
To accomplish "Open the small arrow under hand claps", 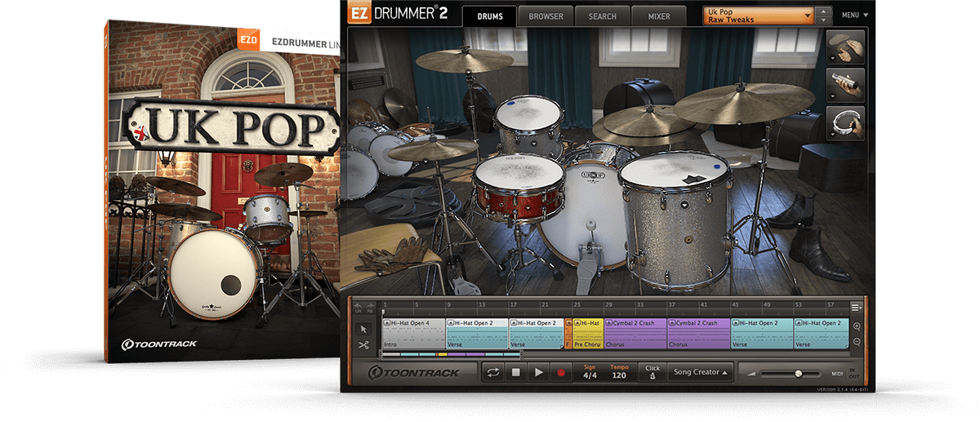I will pyautogui.click(x=832, y=59).
